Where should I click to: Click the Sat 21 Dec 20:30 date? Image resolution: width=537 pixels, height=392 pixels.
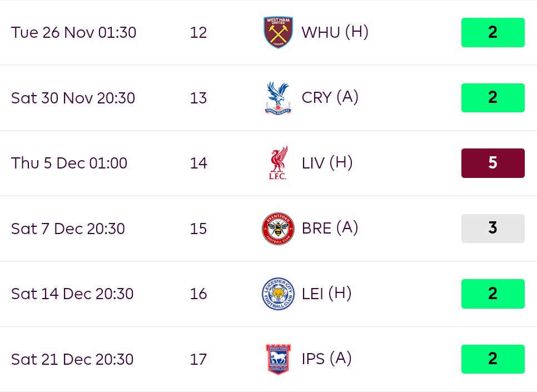[72, 359]
